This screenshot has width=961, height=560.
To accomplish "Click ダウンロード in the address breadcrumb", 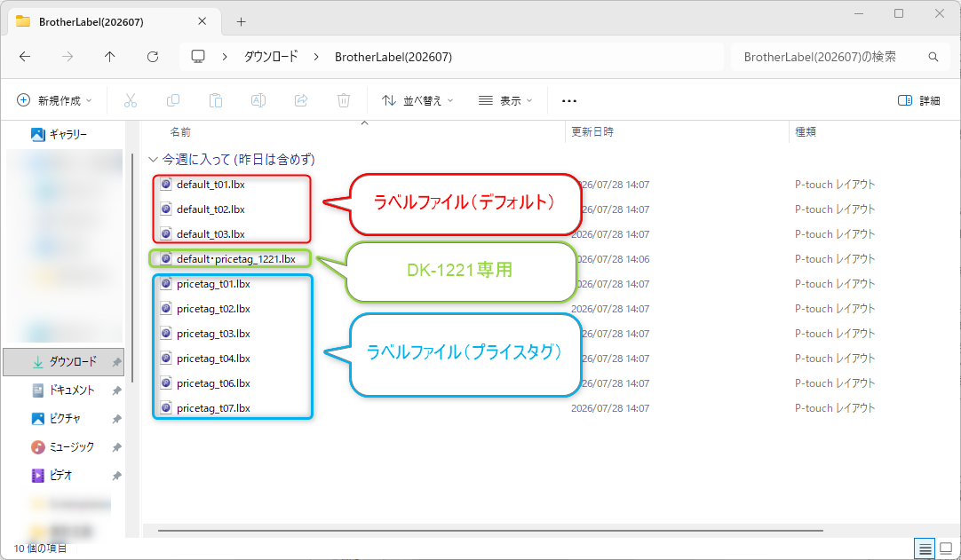I will coord(271,57).
